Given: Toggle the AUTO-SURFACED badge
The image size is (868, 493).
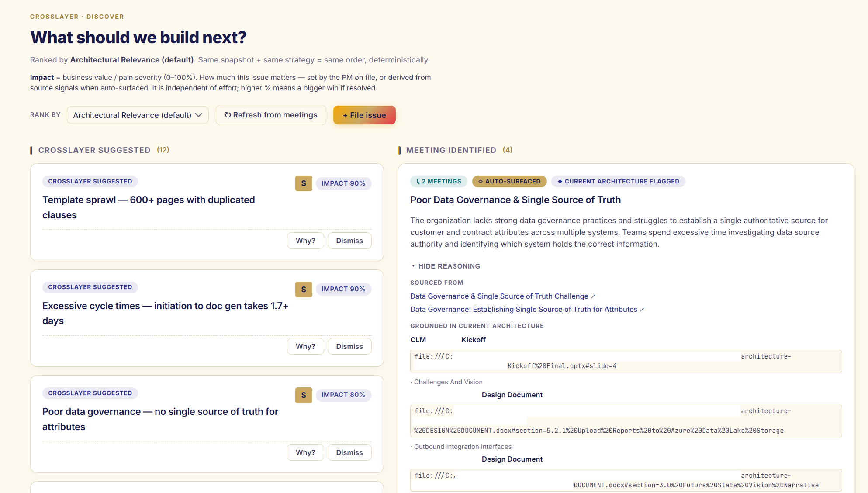Looking at the screenshot, I should point(509,181).
